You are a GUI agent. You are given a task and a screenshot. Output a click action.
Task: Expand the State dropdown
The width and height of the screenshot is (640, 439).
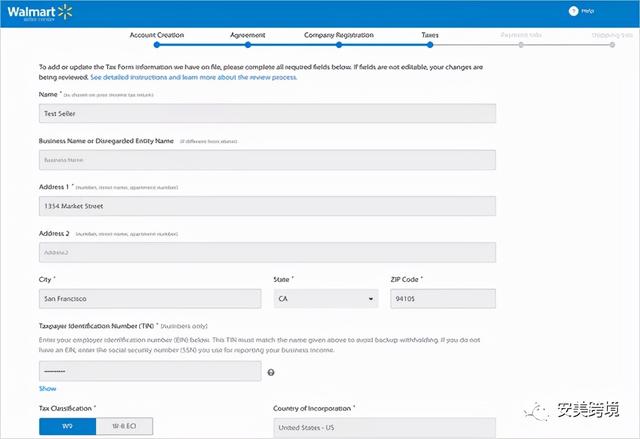coord(324,298)
